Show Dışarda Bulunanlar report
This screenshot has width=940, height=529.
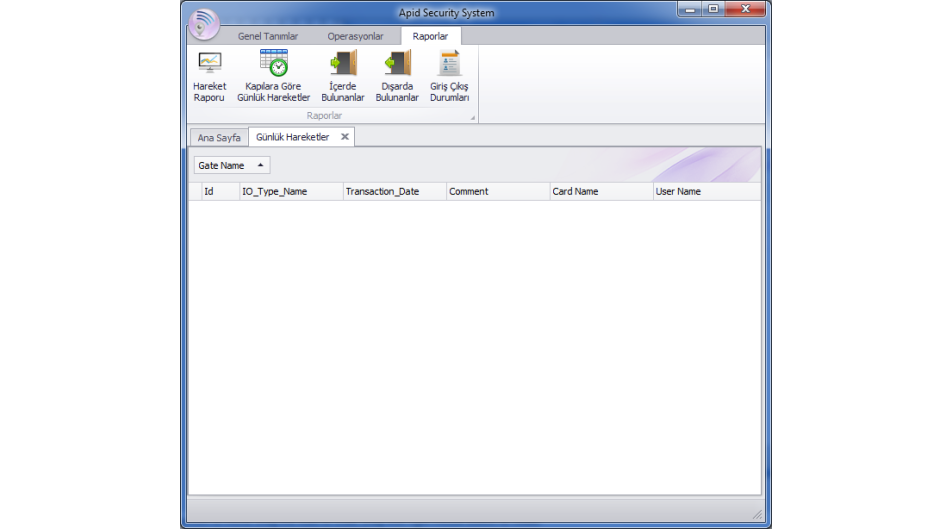397,76
